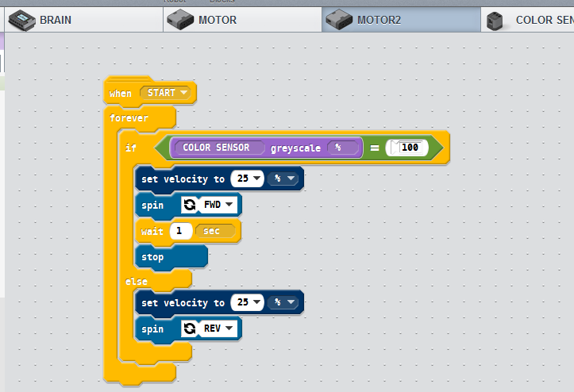The height and width of the screenshot is (392, 574).
Task: Open the COLOR SENSOR tab
Action: (527, 20)
